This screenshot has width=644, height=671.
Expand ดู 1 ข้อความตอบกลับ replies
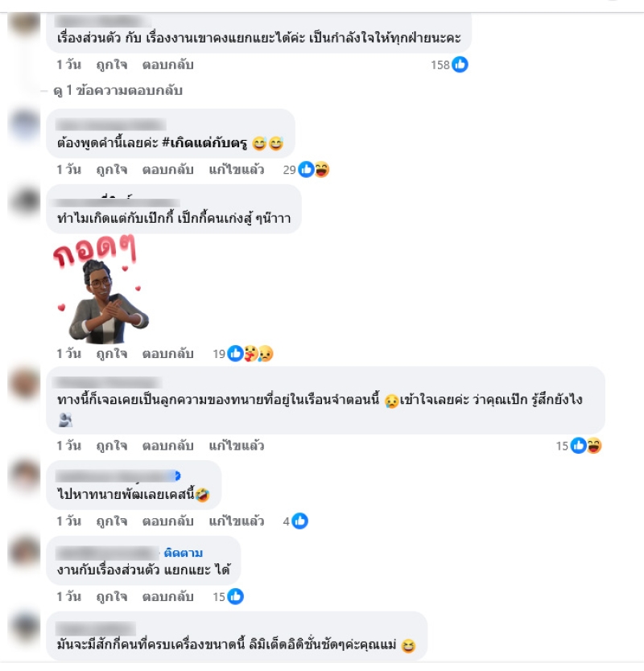[118, 90]
